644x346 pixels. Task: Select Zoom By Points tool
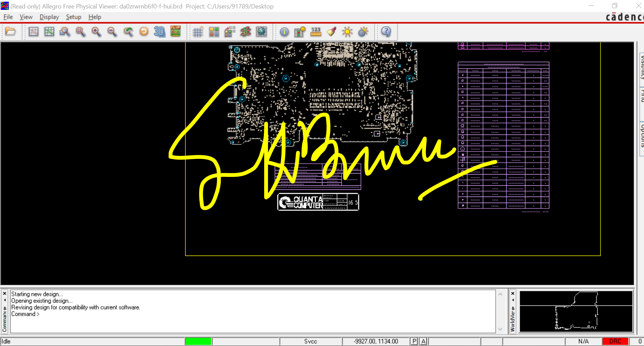click(65, 32)
